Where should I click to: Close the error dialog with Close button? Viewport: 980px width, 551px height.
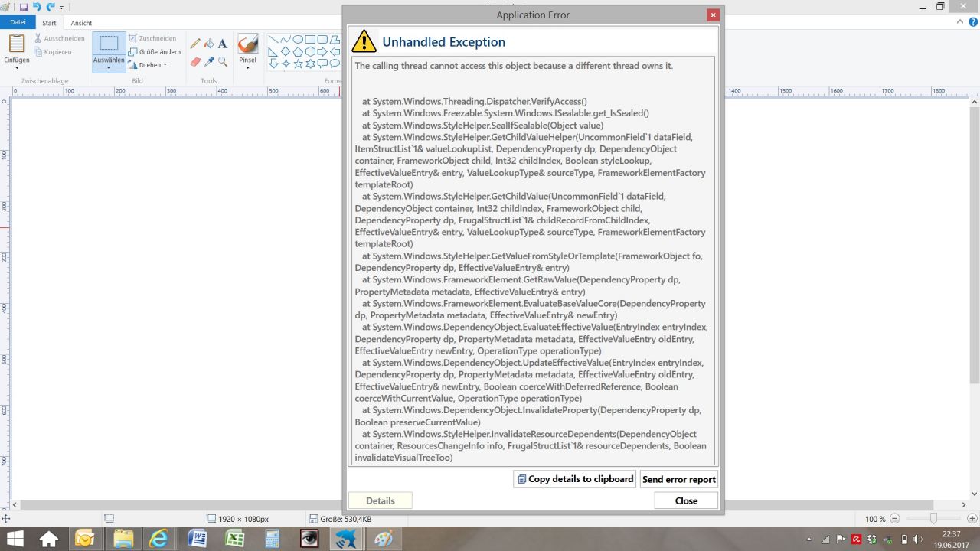point(686,500)
